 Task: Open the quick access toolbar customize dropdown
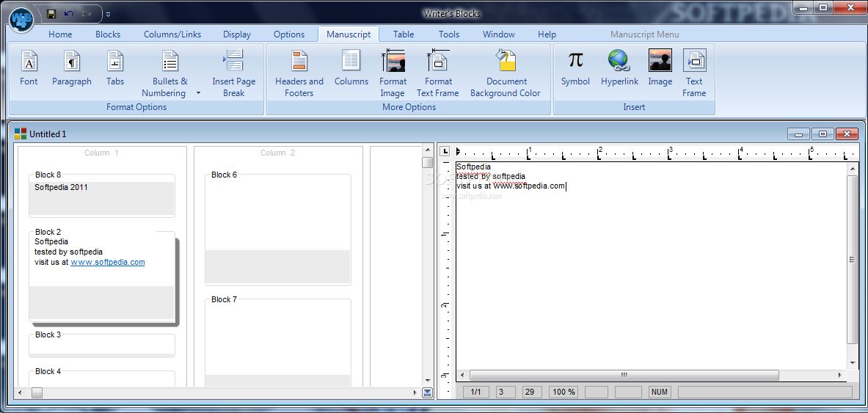click(108, 14)
